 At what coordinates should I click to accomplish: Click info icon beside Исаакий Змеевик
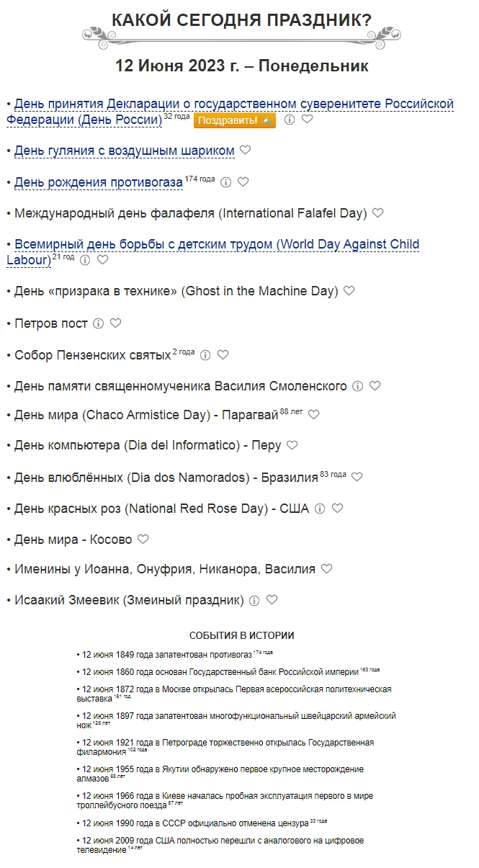click(254, 600)
